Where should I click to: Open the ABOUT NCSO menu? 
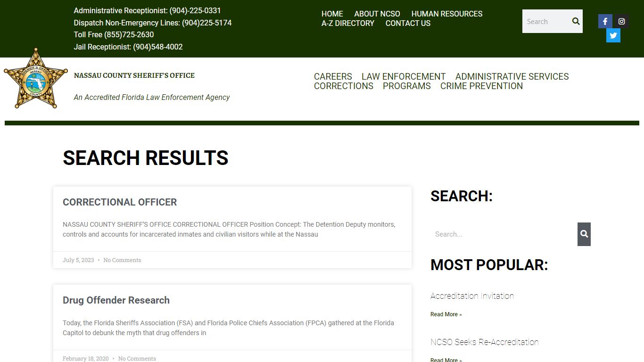[377, 14]
